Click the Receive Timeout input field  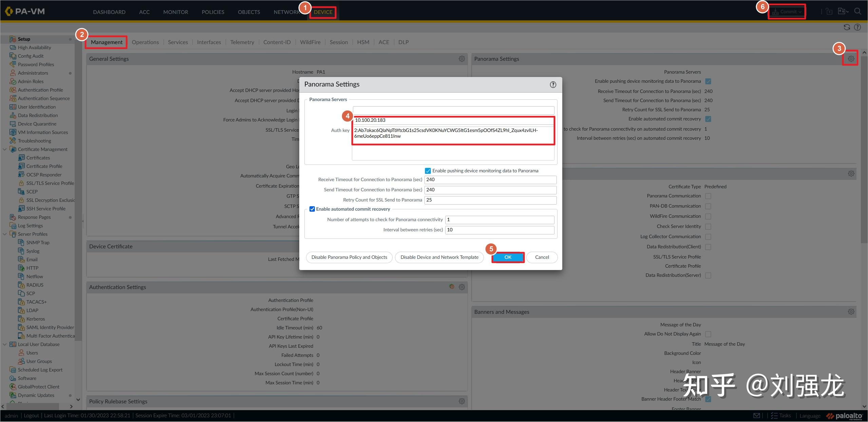pyautogui.click(x=490, y=180)
